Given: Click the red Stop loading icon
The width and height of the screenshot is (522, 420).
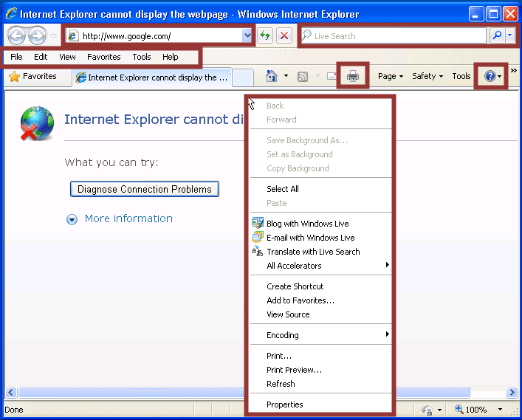Looking at the screenshot, I should [284, 35].
